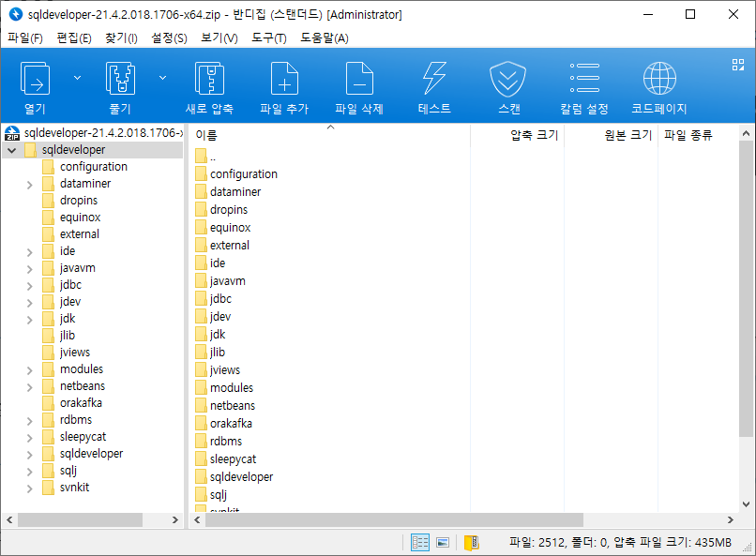
Task: Expand the ide tree node
Action: coord(29,252)
